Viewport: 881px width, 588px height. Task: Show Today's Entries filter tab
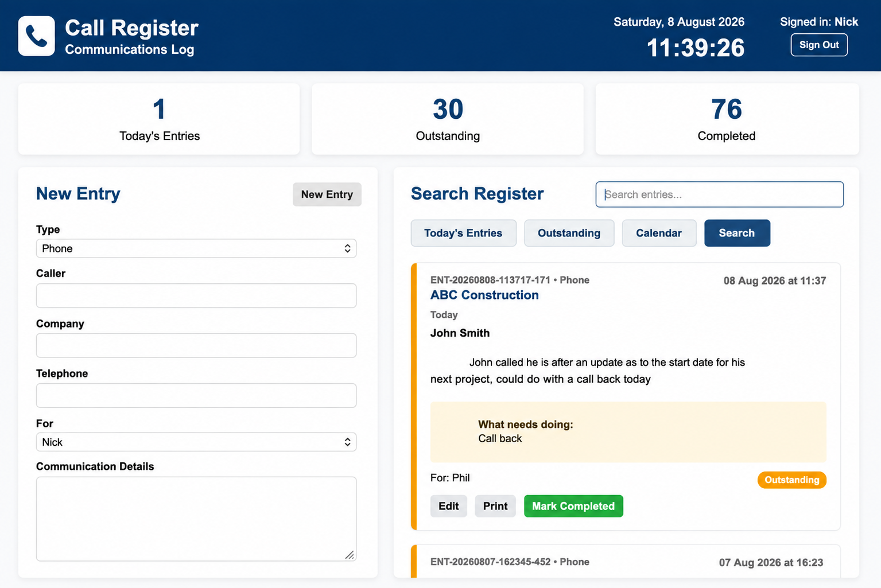click(463, 233)
